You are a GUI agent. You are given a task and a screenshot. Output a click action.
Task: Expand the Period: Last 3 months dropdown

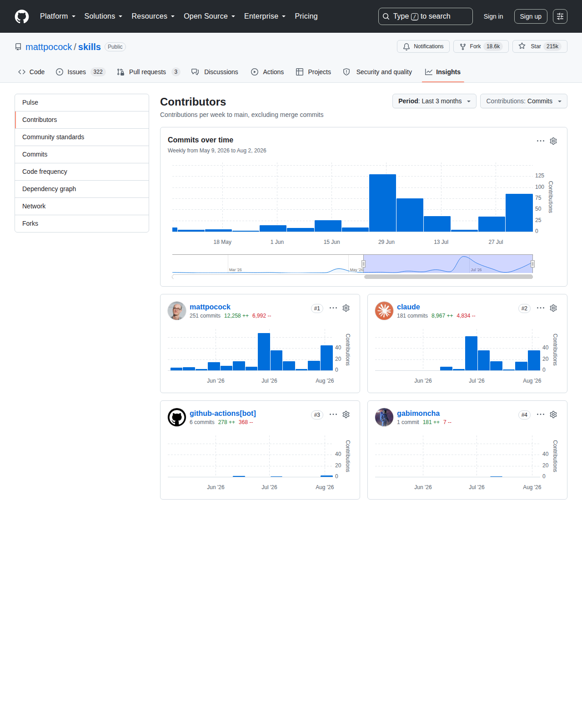point(434,101)
